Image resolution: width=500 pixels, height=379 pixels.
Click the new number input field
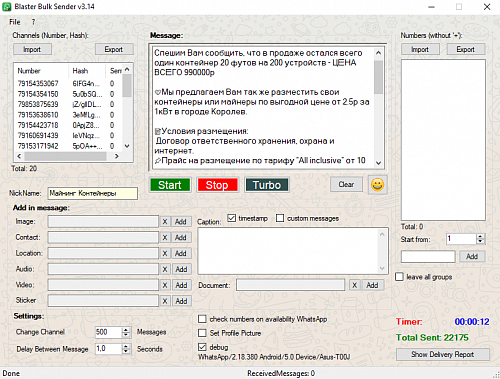coord(428,257)
